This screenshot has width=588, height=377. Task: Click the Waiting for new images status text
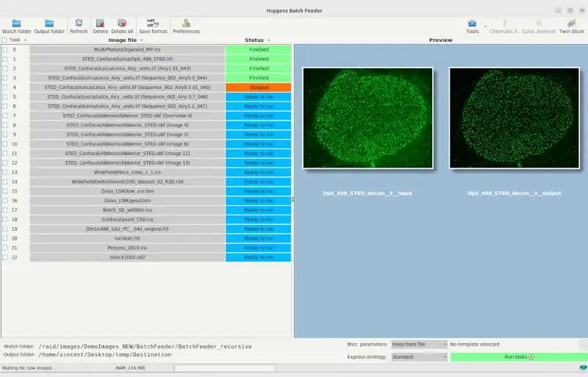29,368
